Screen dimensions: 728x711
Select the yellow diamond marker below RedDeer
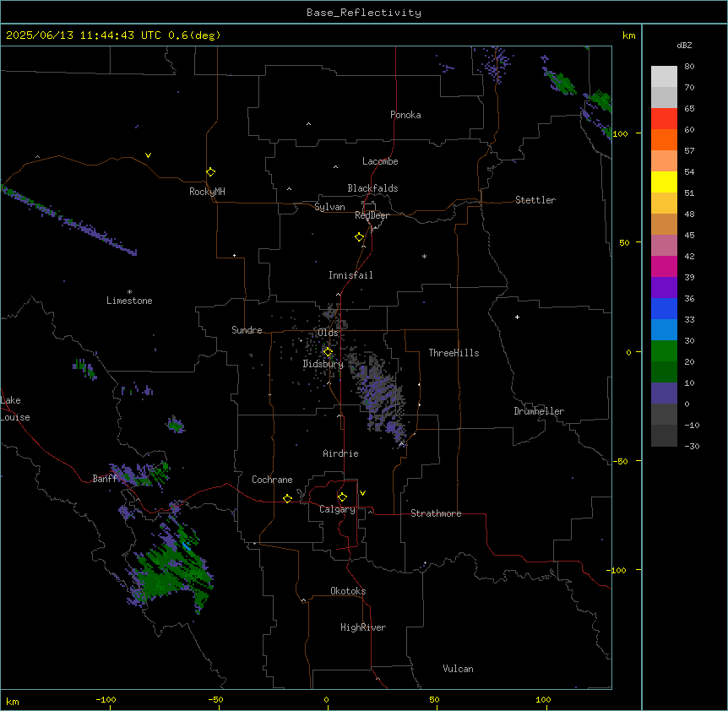360,237
